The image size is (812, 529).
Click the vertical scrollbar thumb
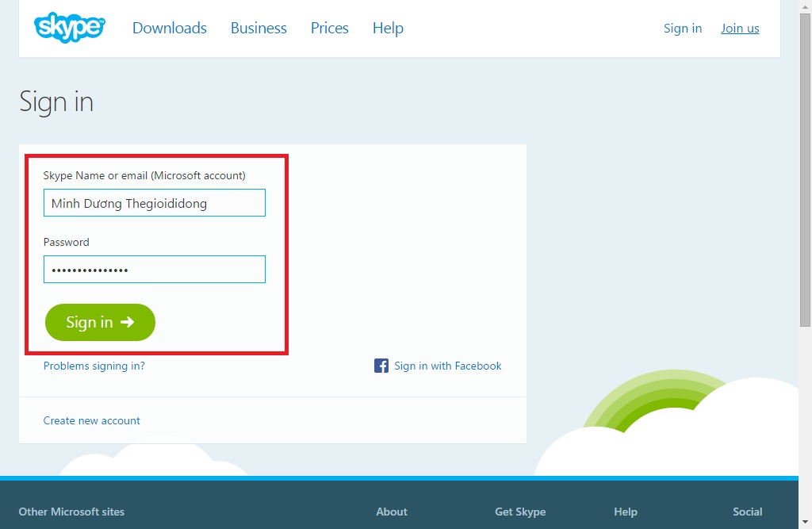point(805,167)
